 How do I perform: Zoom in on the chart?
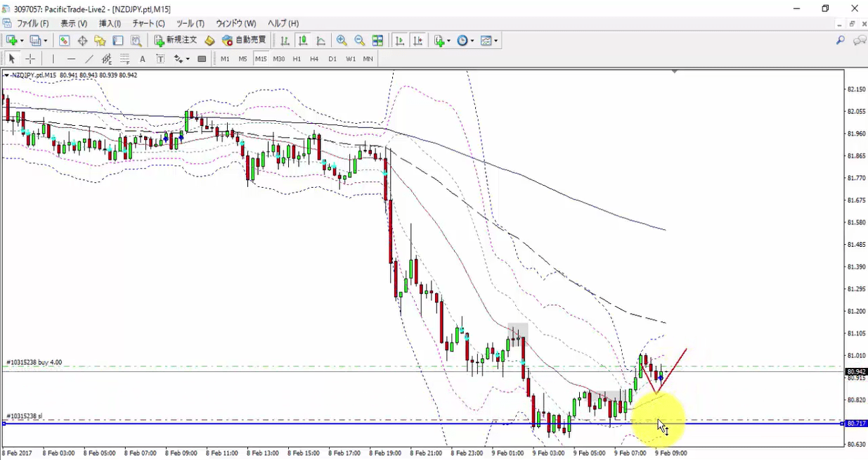coord(342,41)
